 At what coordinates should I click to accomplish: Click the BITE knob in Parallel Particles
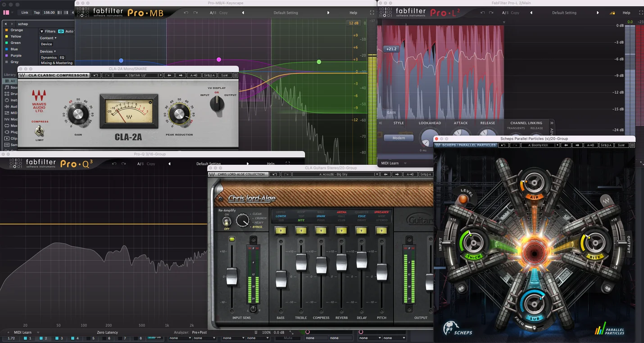595,244
